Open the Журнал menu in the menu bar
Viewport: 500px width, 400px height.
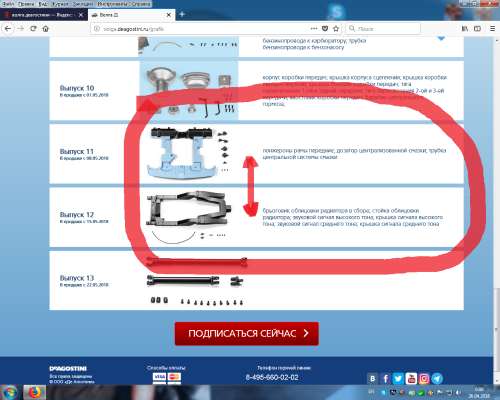coord(60,4)
